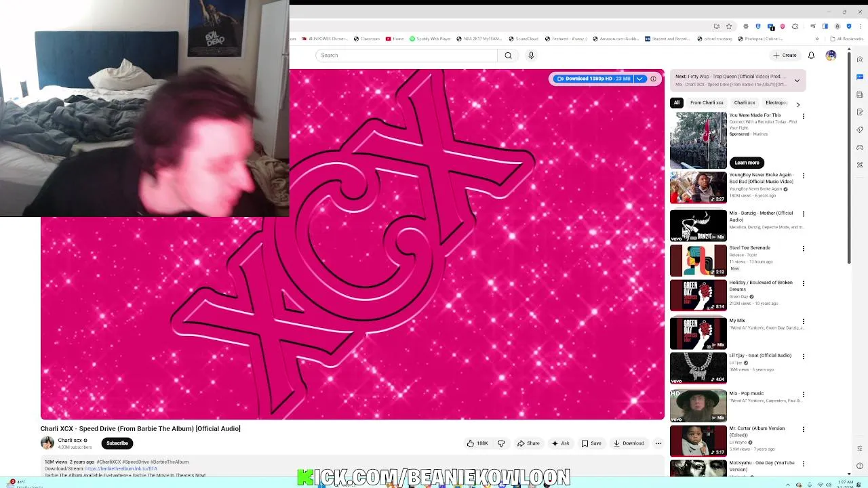
Task: Click the taskbar clock showing 1:27 AM
Action: (x=846, y=484)
